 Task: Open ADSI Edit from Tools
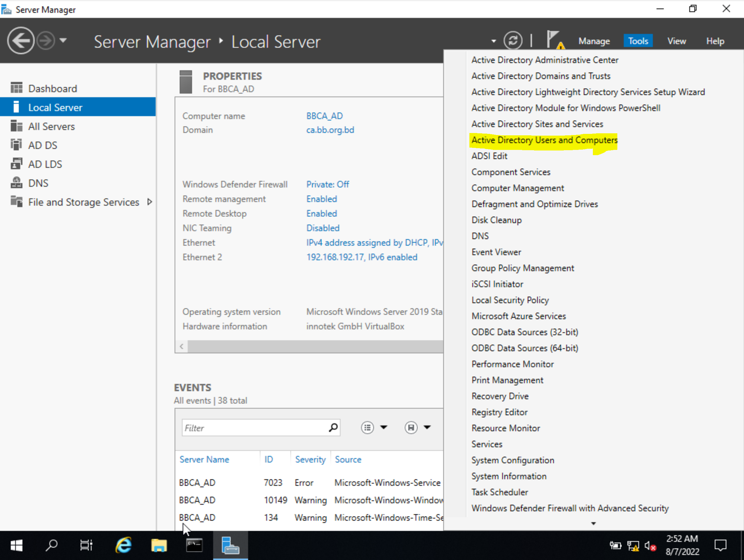(x=489, y=156)
